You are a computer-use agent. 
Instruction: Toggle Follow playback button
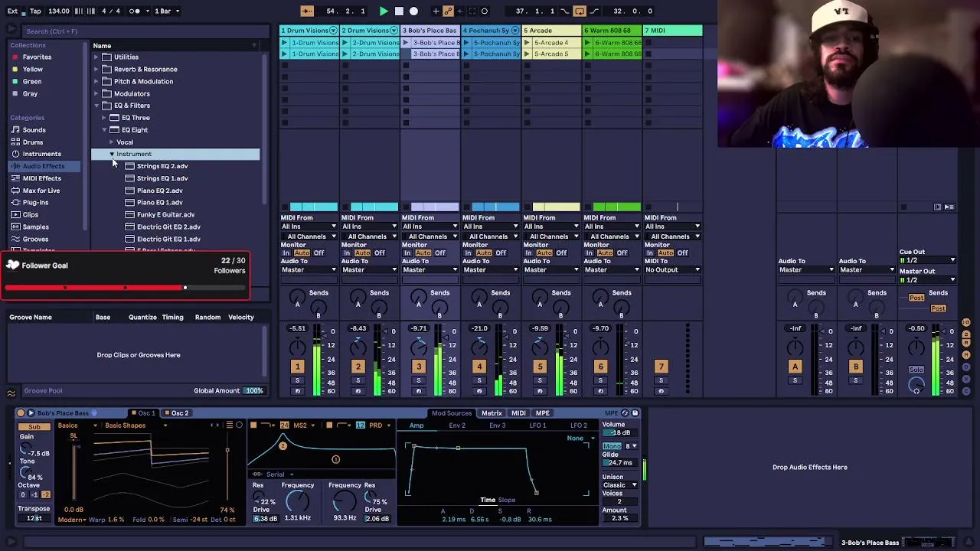(x=307, y=11)
